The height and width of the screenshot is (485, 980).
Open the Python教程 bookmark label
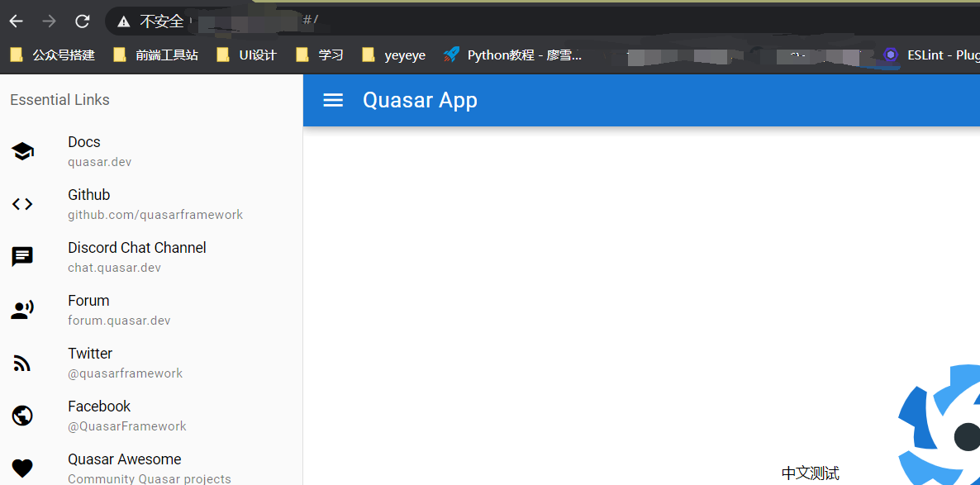pyautogui.click(x=525, y=55)
